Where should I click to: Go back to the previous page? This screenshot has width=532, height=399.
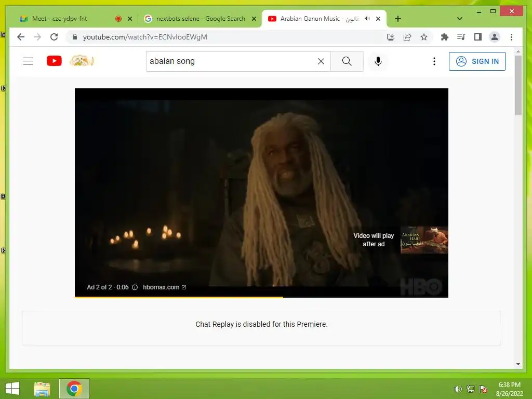point(21,37)
